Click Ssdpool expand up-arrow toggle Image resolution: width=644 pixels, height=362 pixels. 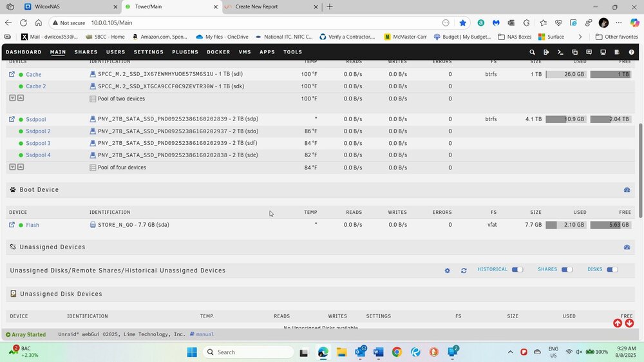pyautogui.click(x=21, y=167)
